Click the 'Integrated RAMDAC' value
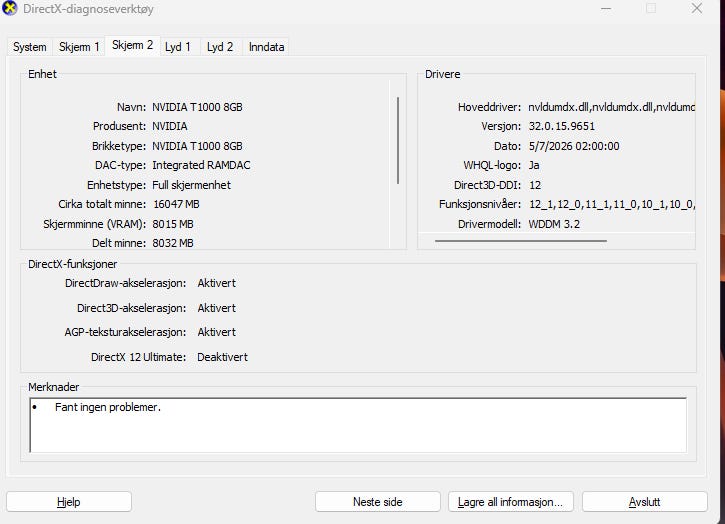This screenshot has height=524, width=725. coord(201,166)
